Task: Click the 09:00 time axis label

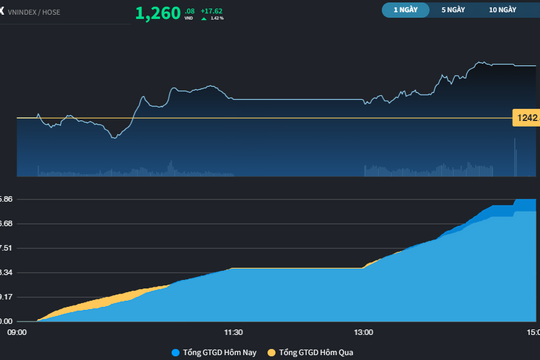Action: click(17, 332)
